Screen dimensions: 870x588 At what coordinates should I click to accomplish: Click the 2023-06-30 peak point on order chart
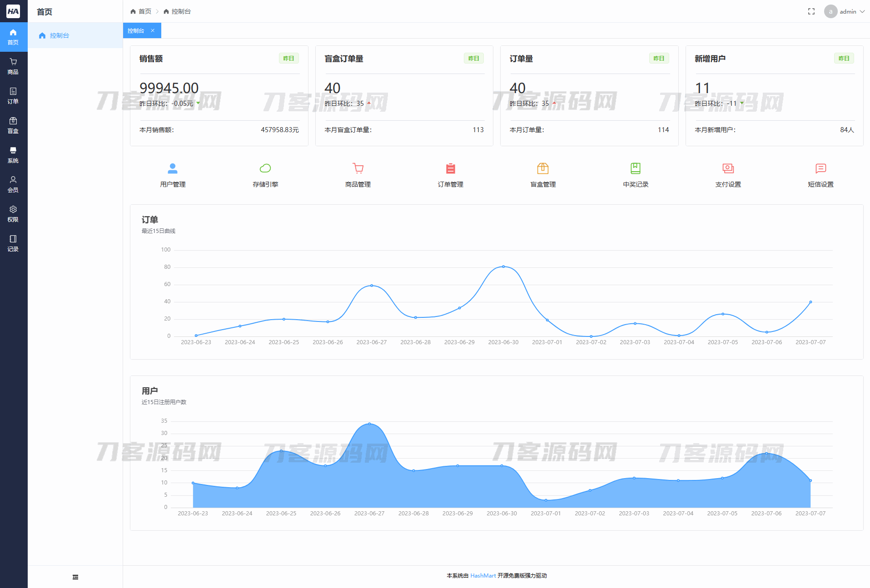click(503, 267)
